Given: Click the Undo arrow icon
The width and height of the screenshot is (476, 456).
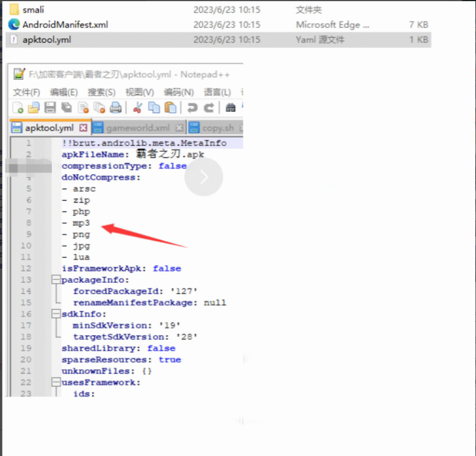Looking at the screenshot, I should tap(192, 108).
